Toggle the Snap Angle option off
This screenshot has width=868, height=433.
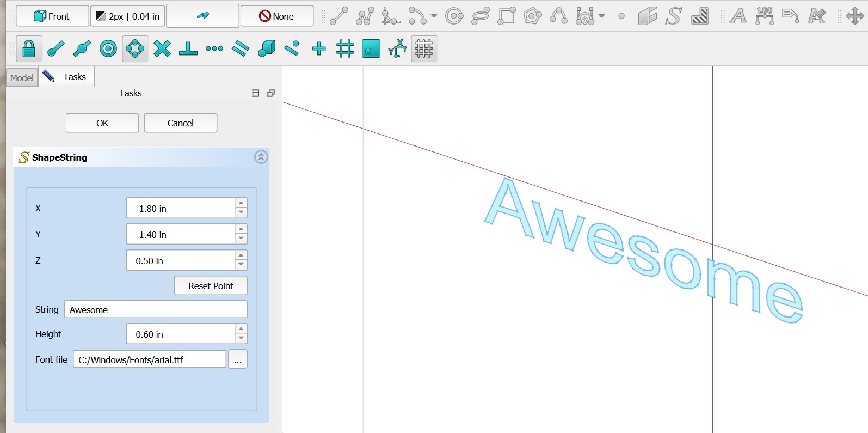tap(135, 49)
